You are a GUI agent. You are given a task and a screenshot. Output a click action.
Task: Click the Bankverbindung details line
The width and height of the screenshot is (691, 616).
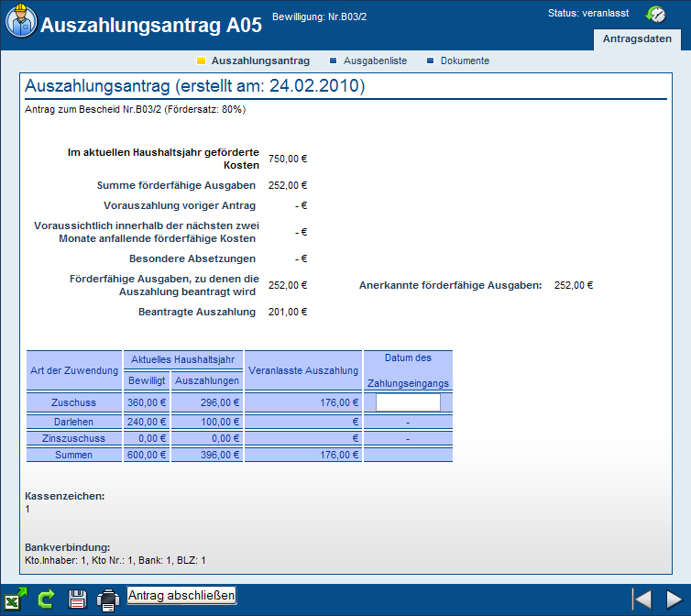pos(115,560)
